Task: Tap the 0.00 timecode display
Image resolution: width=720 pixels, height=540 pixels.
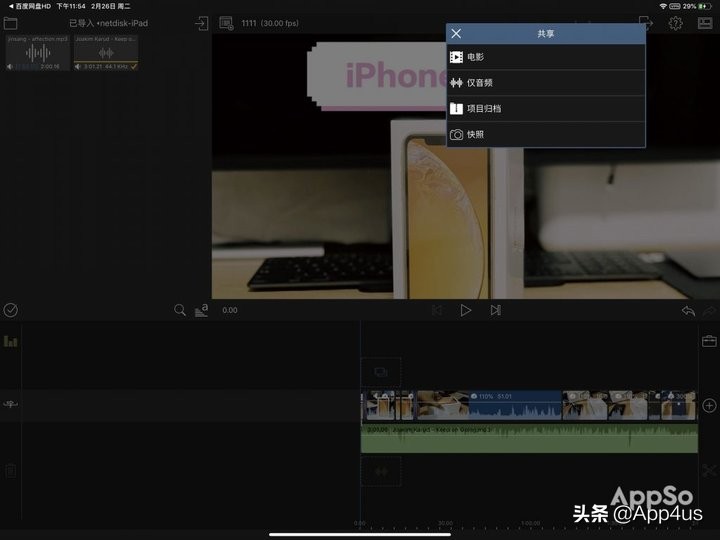Action: [x=230, y=310]
